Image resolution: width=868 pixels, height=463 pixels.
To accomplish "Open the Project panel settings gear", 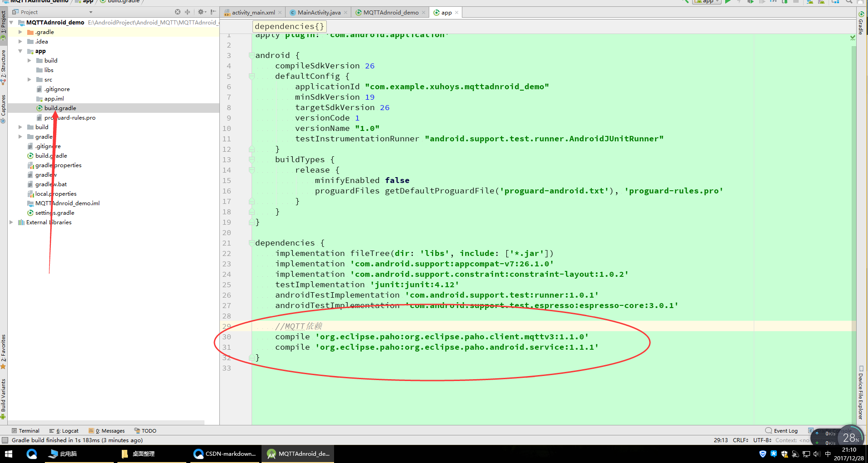I will pos(201,12).
